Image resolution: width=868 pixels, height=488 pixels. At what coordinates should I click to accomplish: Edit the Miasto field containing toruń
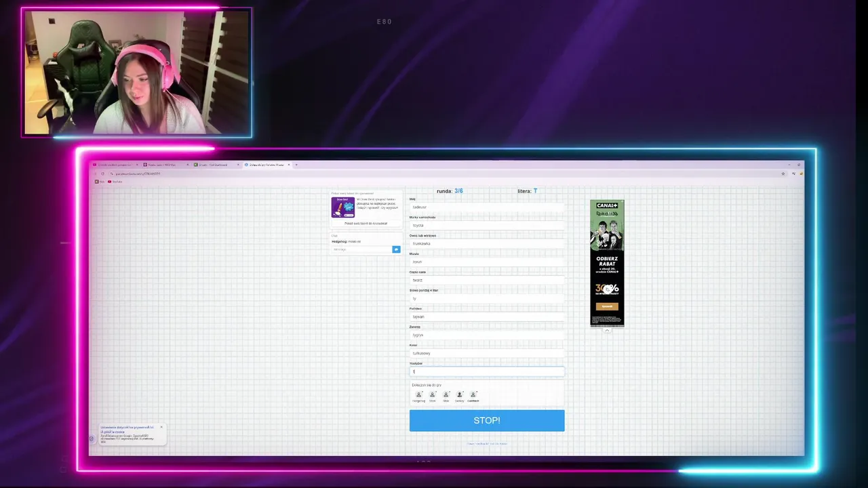487,262
